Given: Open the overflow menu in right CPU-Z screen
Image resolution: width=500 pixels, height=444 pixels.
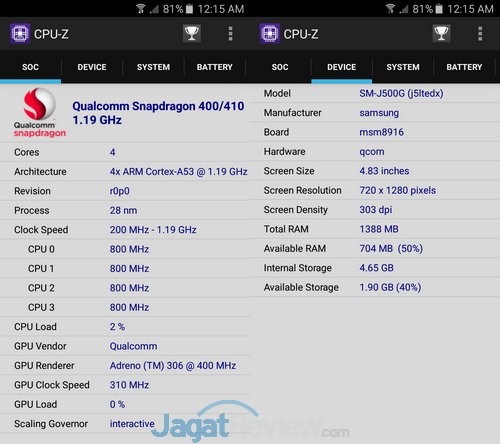Looking at the screenshot, I should coord(480,34).
